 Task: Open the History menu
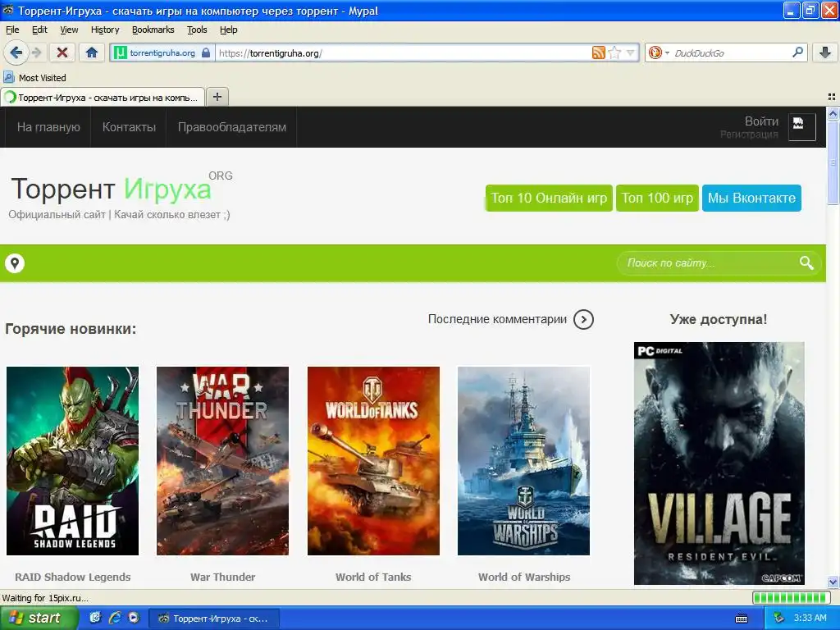pyautogui.click(x=105, y=30)
